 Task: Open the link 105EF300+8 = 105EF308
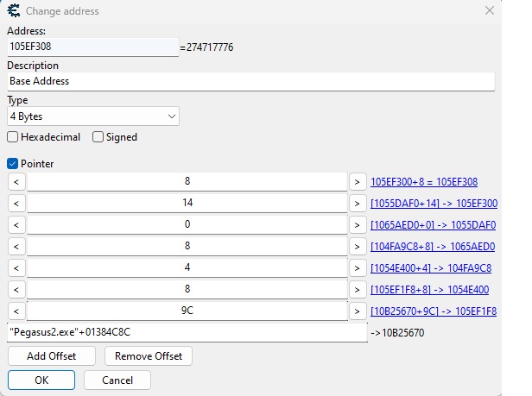(424, 182)
